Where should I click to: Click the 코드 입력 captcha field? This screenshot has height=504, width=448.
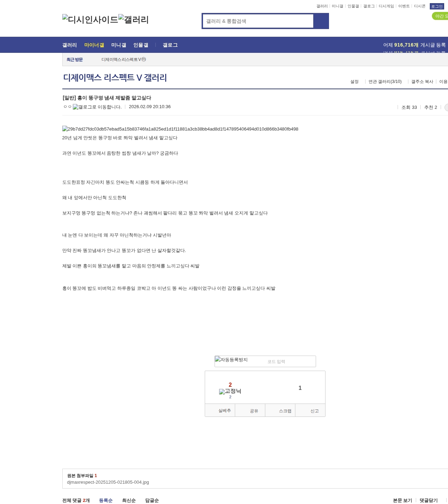290,362
